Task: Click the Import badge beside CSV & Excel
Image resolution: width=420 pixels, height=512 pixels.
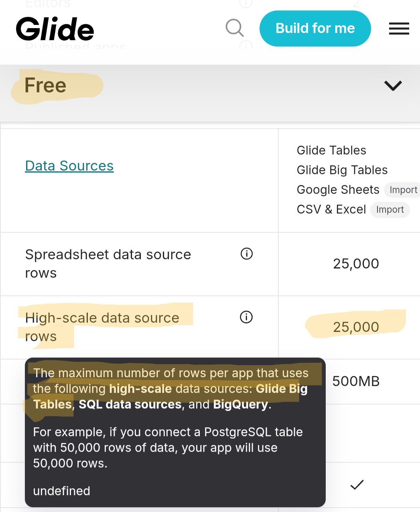Action: click(390, 209)
